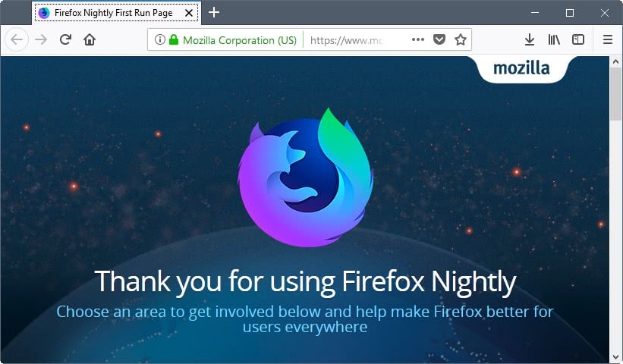Viewport: 623px width, 364px height.
Task: Close the Firefox Nightly First Run tab
Action: tap(189, 13)
